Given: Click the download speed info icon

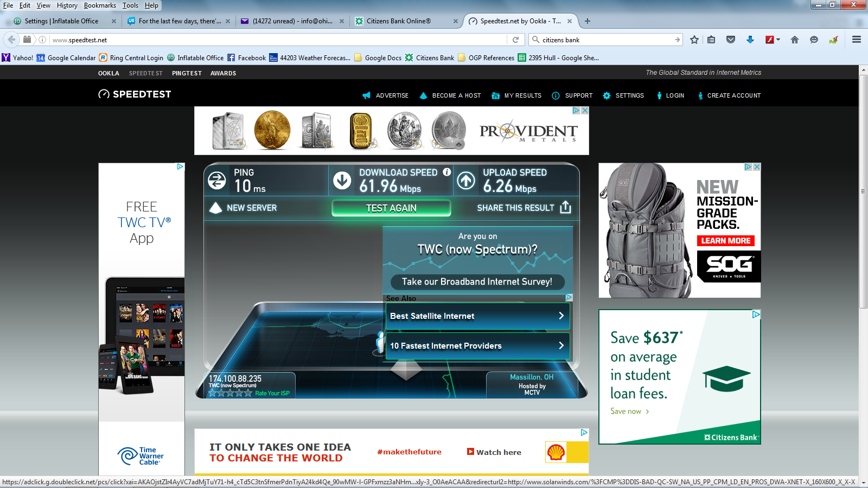Looking at the screenshot, I should click(x=446, y=172).
